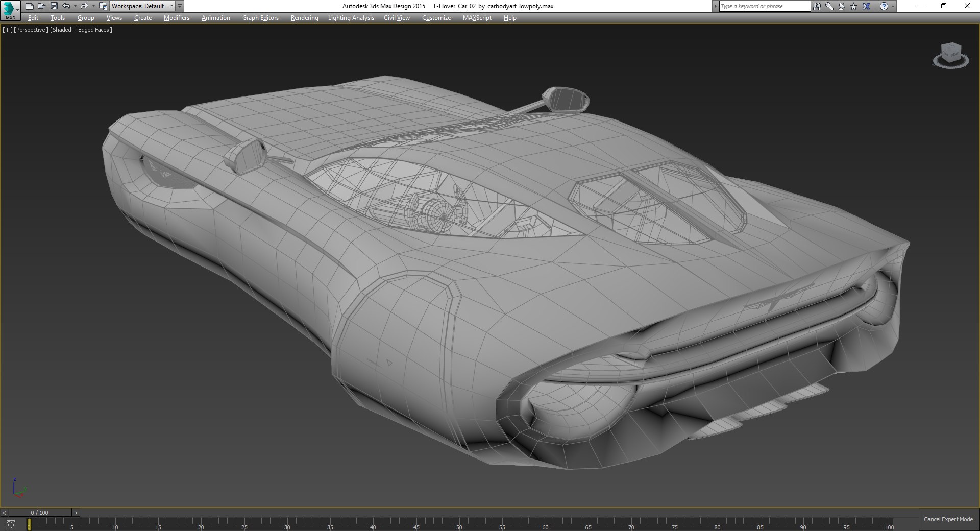980x531 pixels.
Task: Open the Graph Editors menu
Action: click(x=260, y=18)
